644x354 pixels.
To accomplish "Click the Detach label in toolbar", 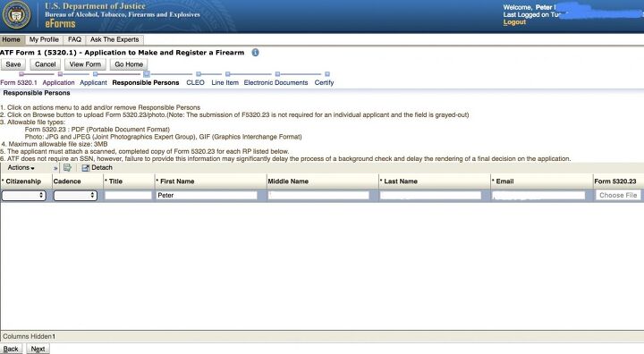I will tap(102, 167).
